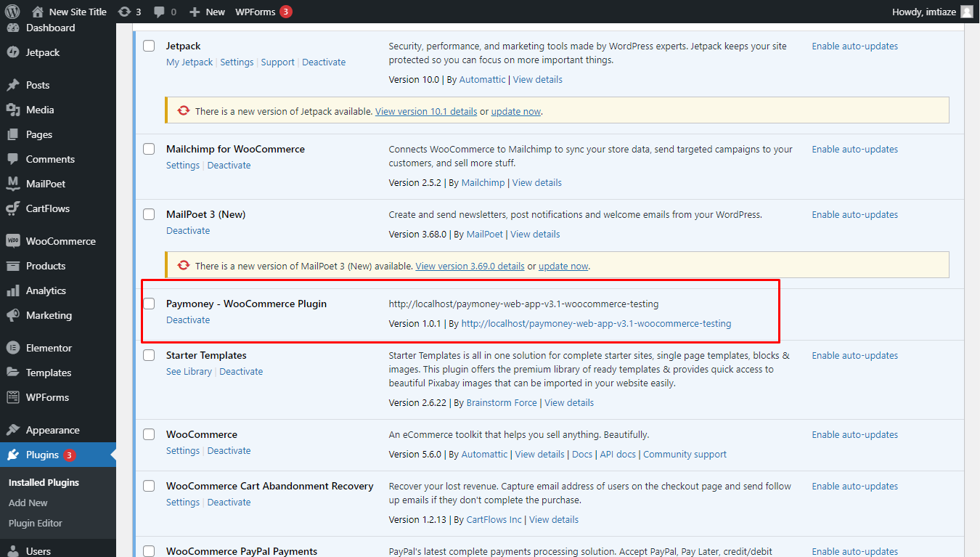
Task: Click the WPForms 3 notification badge
Action: point(286,12)
